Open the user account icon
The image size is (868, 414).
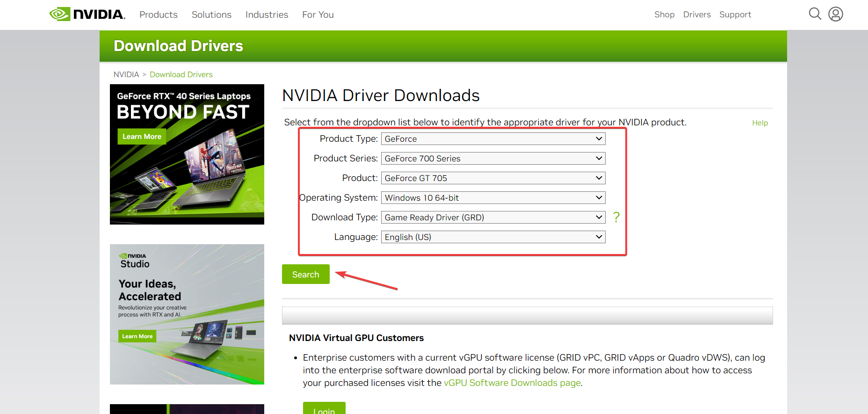coord(836,14)
